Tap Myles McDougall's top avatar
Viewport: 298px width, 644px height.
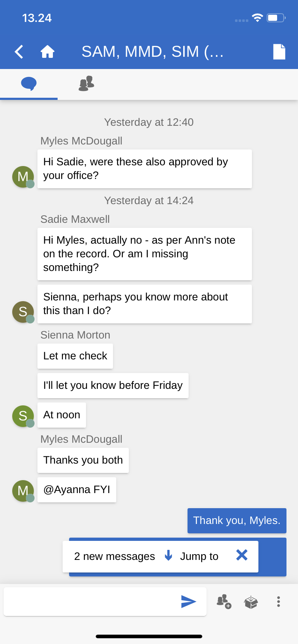[23, 176]
